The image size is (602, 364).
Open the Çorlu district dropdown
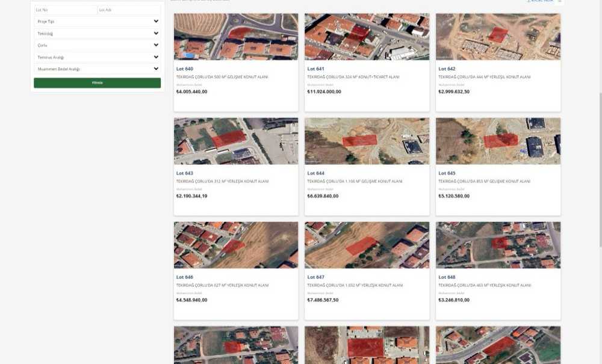tap(97, 45)
